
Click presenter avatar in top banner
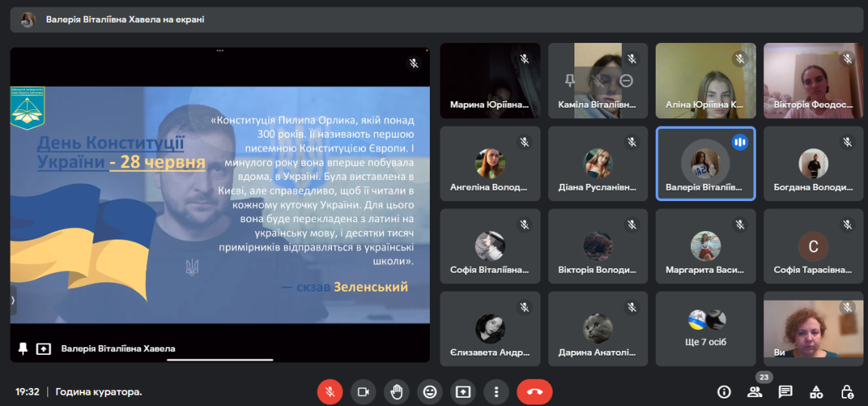click(x=28, y=20)
